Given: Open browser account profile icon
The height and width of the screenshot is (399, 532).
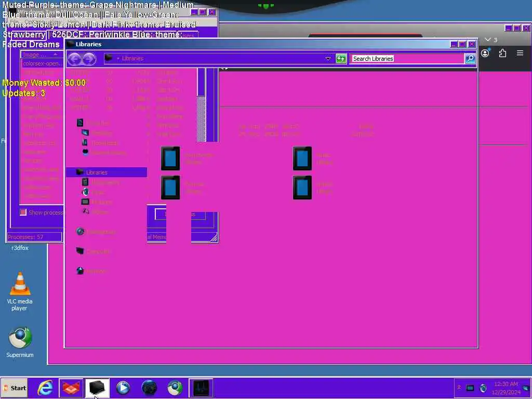Looking at the screenshot, I should point(485,53).
